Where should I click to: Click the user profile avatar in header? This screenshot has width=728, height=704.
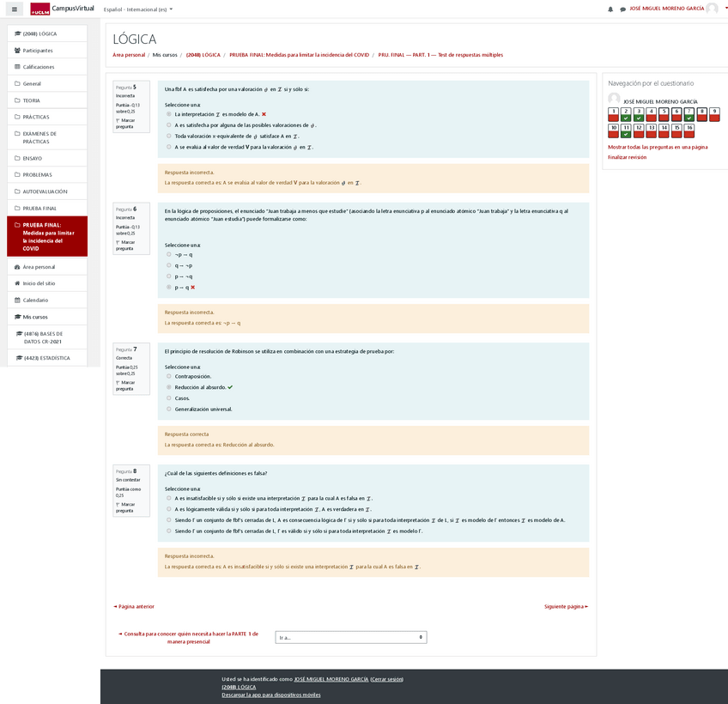(712, 9)
